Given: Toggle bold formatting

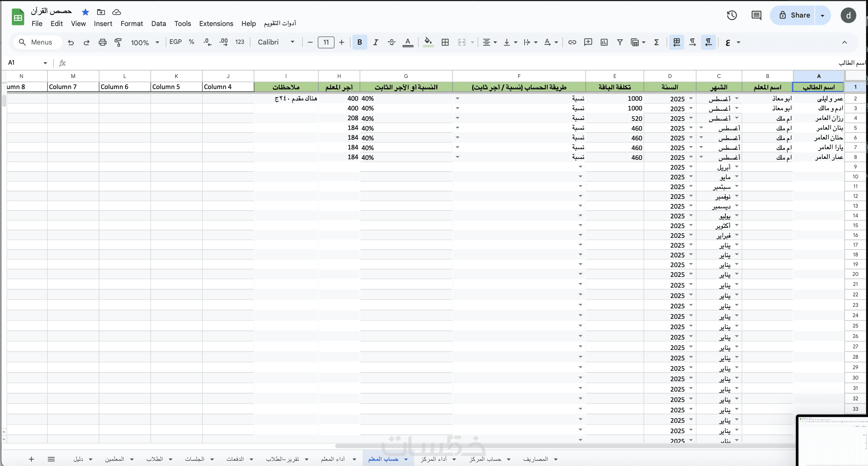Looking at the screenshot, I should click(x=360, y=42).
